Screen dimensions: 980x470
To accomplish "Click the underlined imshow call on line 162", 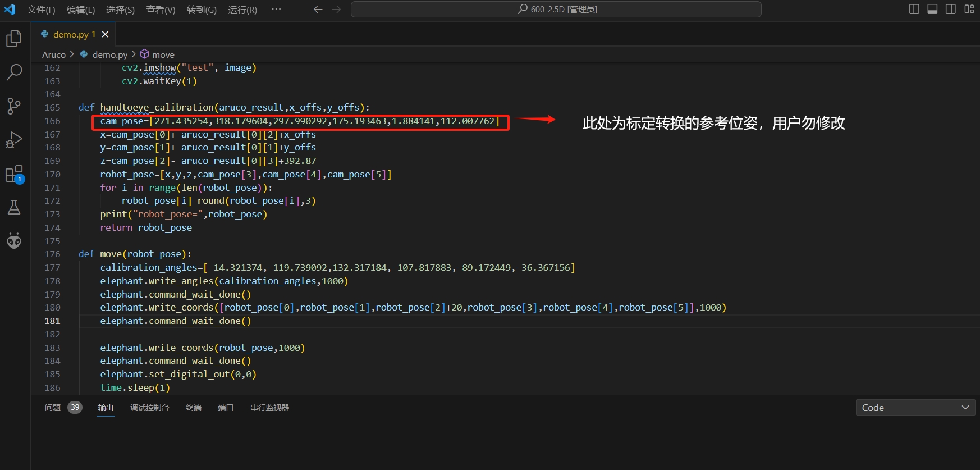I will [x=159, y=68].
